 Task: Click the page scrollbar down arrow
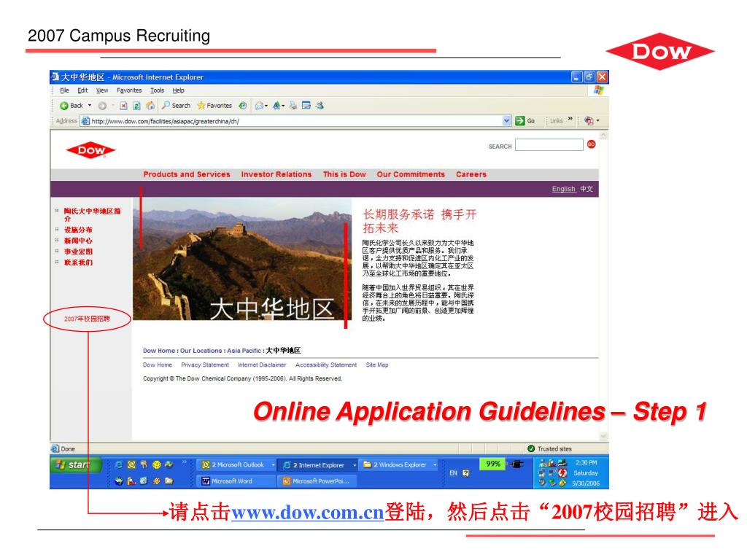tap(603, 436)
